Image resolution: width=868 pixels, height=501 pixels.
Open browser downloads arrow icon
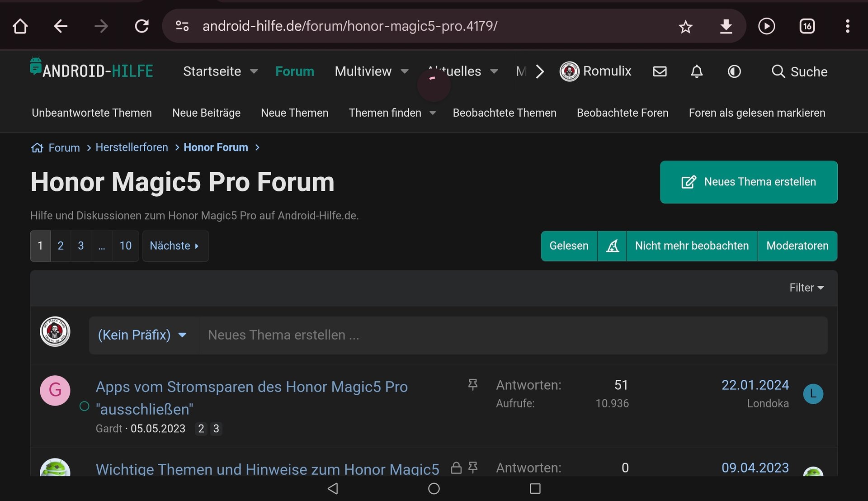[x=726, y=26]
